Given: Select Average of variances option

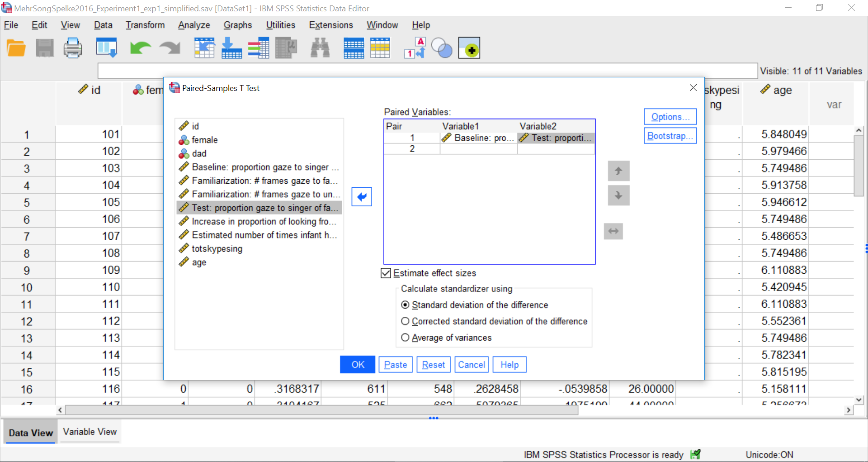Looking at the screenshot, I should [446, 338].
